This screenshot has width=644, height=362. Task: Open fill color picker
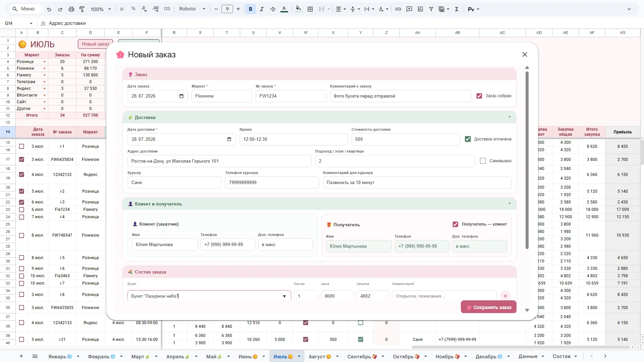[x=298, y=9]
